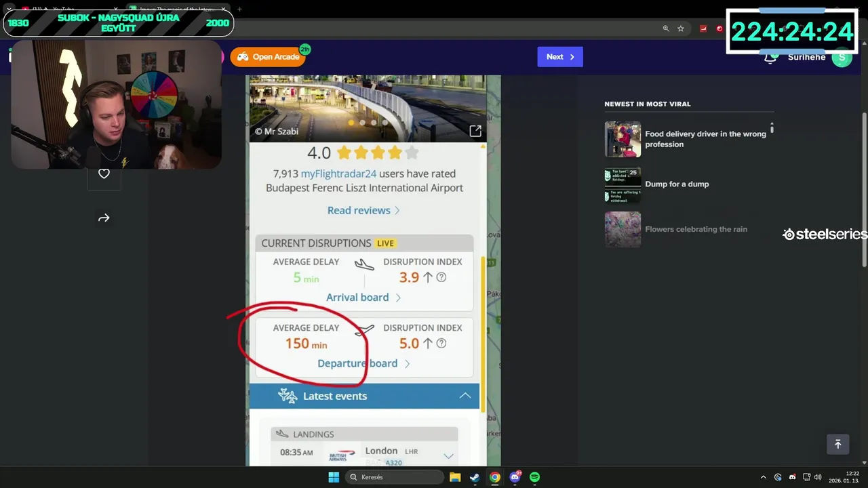Click the first orange carousel dot on photo
This screenshot has width=868, height=488.
351,123
